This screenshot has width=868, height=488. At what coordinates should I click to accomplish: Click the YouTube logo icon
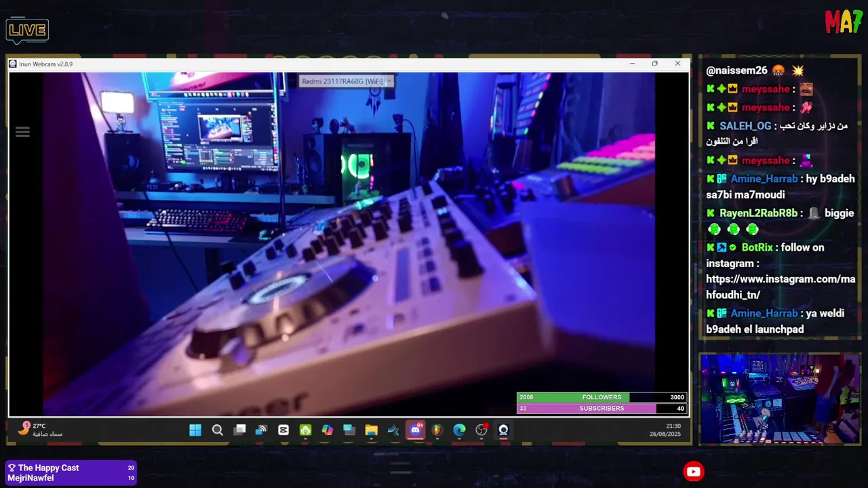click(693, 472)
